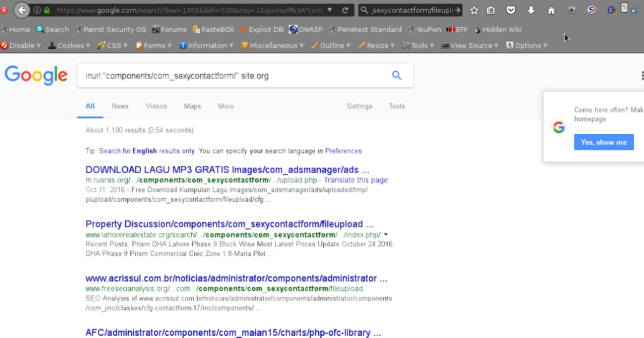Expand the Tools web developer menu
This screenshot has height=338, width=644.
tap(419, 46)
